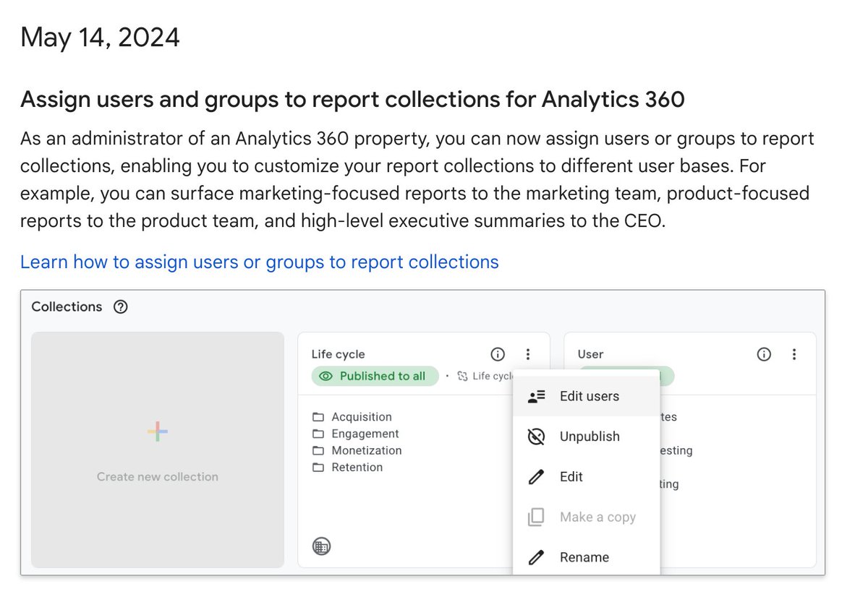Click the copy icon beside Make a copy

[x=536, y=517]
